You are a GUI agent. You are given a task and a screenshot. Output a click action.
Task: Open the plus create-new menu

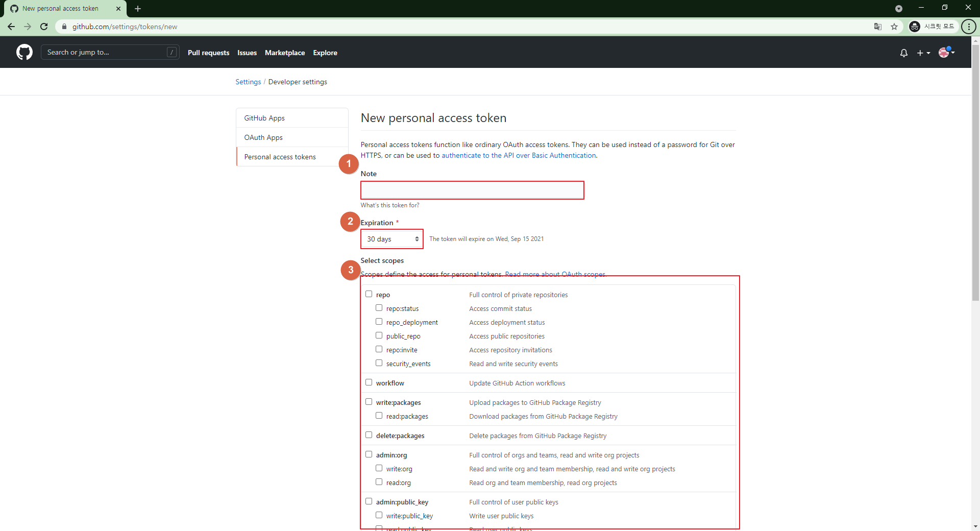[x=923, y=53]
